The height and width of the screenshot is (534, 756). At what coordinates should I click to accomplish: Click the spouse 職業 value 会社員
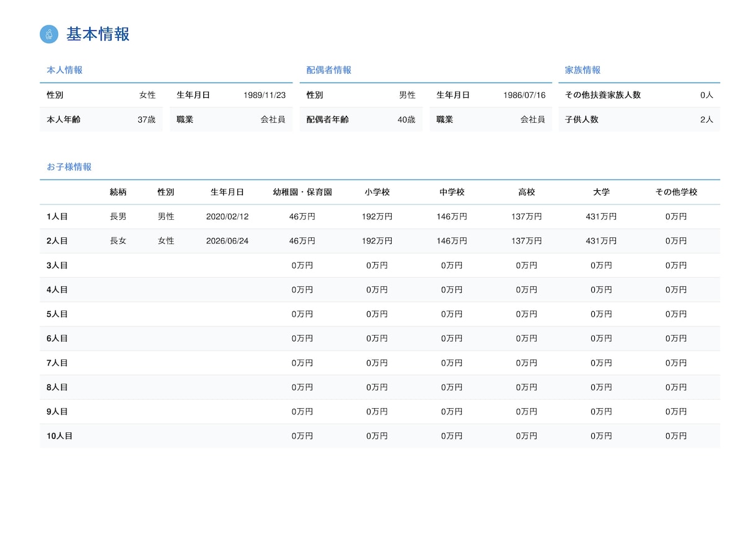tap(533, 120)
